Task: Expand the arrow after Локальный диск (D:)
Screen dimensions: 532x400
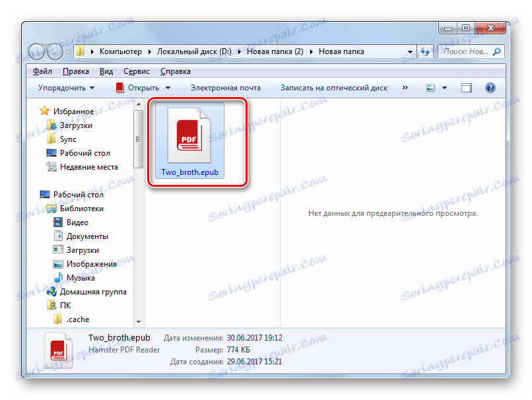Action: click(240, 52)
